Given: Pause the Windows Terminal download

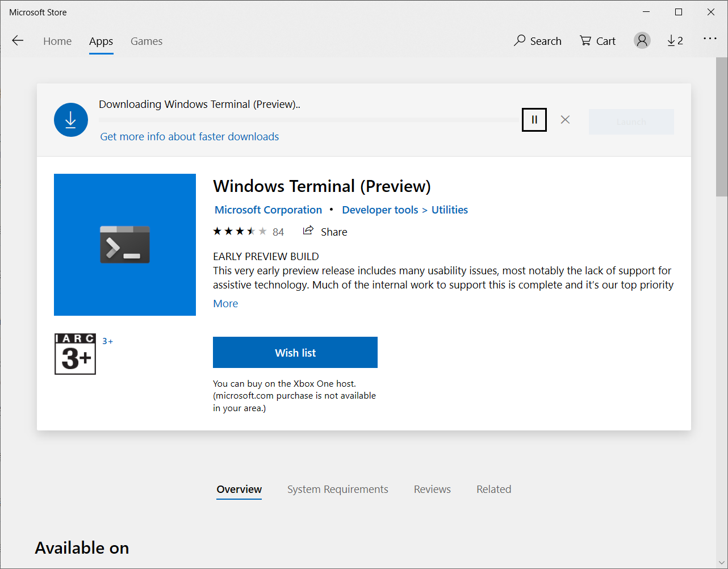Looking at the screenshot, I should [x=534, y=119].
